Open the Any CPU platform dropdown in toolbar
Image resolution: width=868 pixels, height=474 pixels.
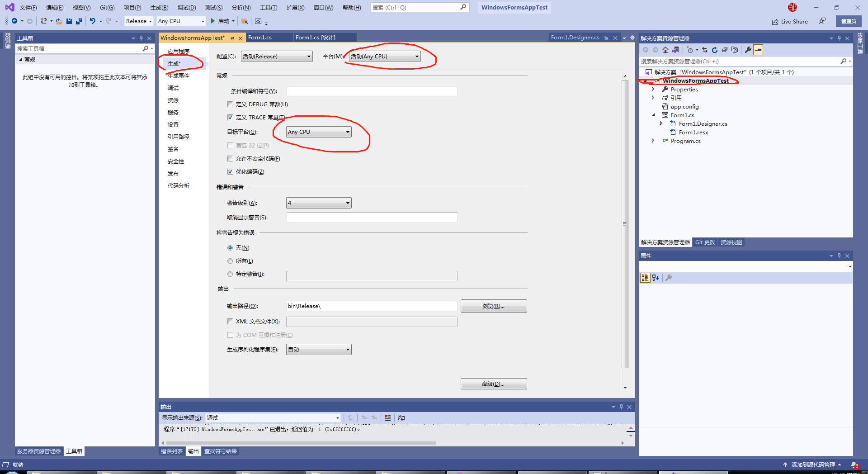click(181, 21)
